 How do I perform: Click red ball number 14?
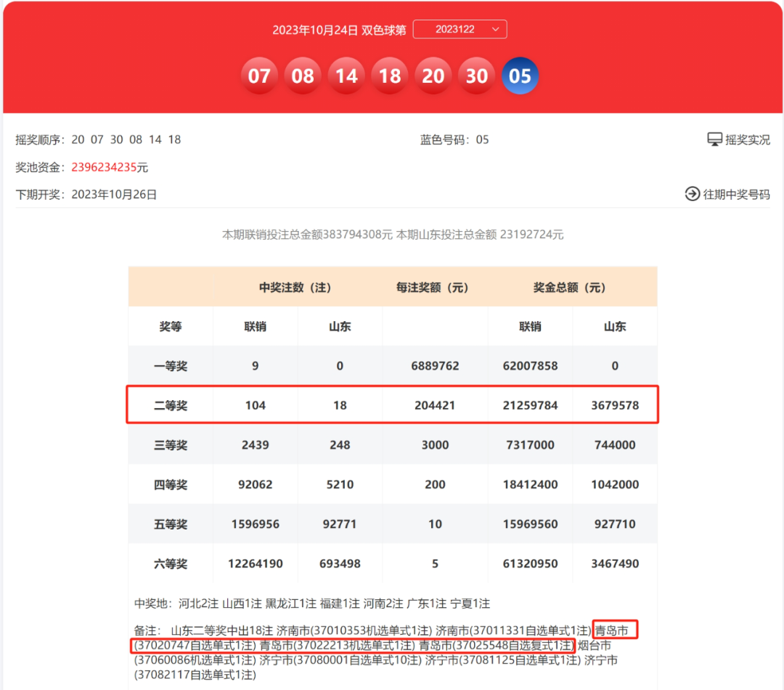click(346, 76)
